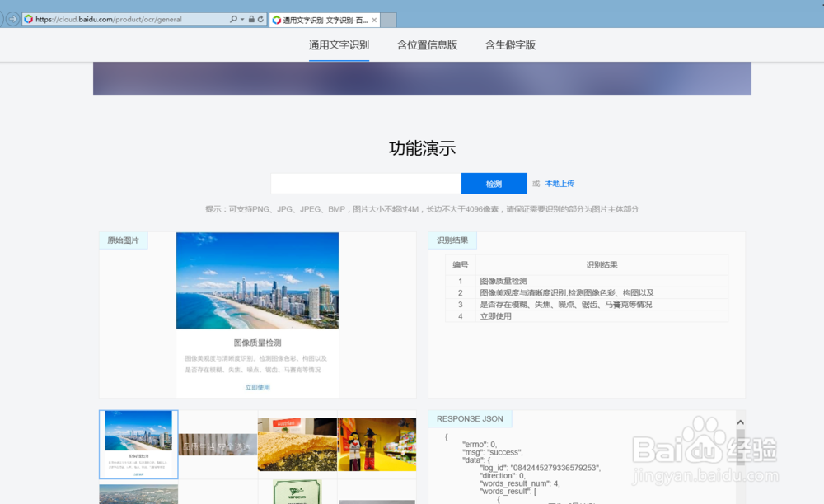Click the Baidu Cloud favicon on the browser tab
The height and width of the screenshot is (504, 824).
click(277, 19)
